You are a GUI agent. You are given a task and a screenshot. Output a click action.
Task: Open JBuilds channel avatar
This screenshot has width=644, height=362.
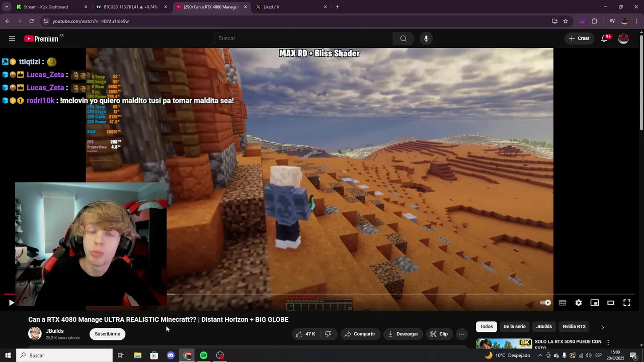click(35, 334)
